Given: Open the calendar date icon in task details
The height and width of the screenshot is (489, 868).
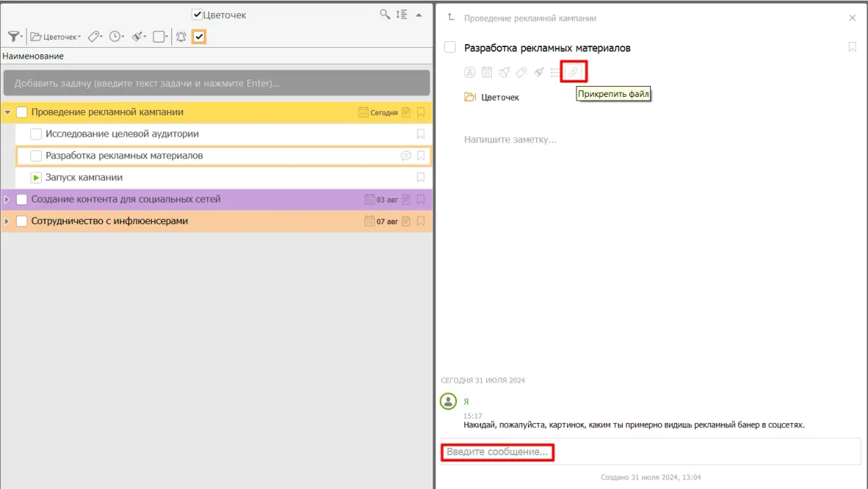Looking at the screenshot, I should pyautogui.click(x=487, y=72).
